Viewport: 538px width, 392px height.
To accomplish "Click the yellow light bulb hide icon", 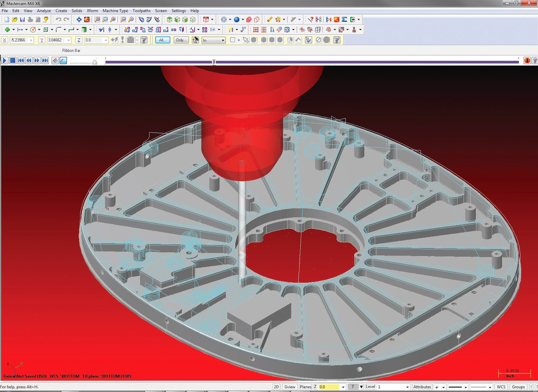I will click(x=231, y=30).
